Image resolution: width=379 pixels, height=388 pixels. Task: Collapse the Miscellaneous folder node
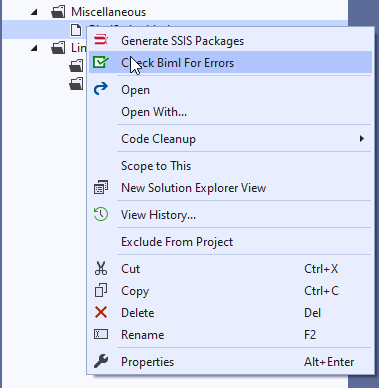tap(34, 13)
